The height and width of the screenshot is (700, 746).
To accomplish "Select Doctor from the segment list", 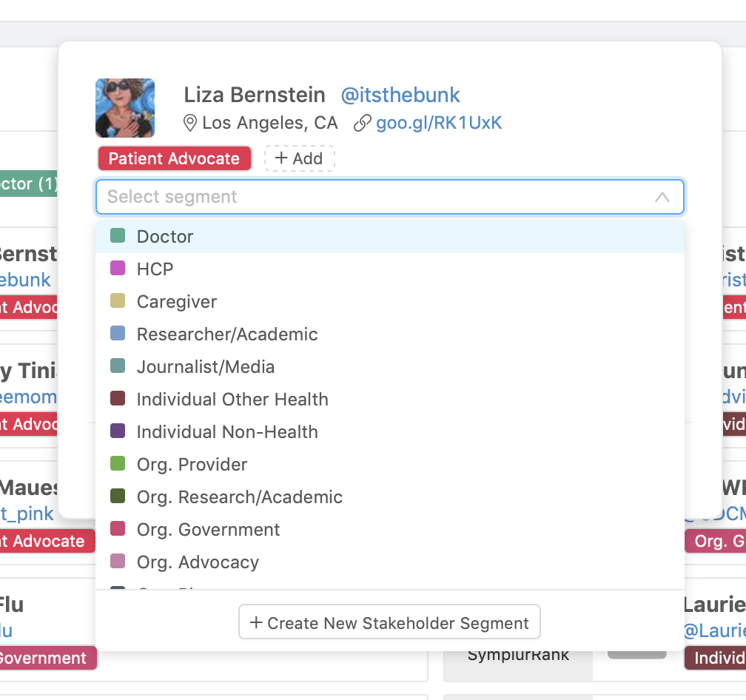I will (389, 237).
